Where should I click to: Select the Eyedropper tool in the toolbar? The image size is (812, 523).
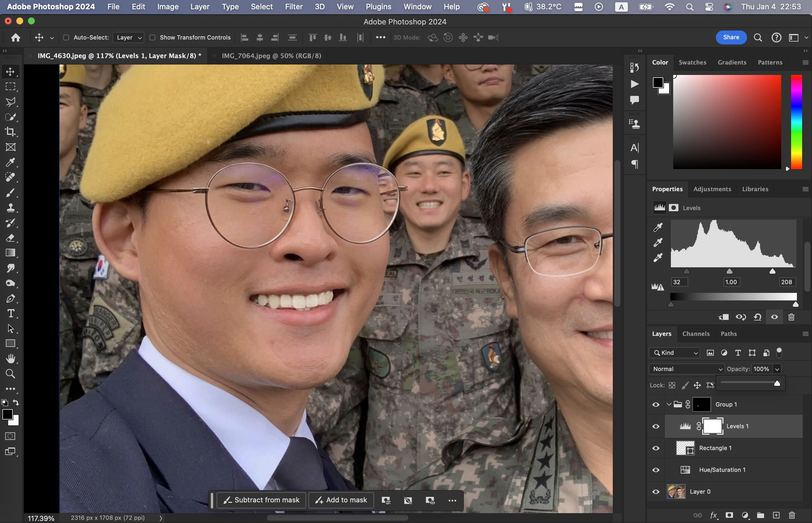[10, 162]
